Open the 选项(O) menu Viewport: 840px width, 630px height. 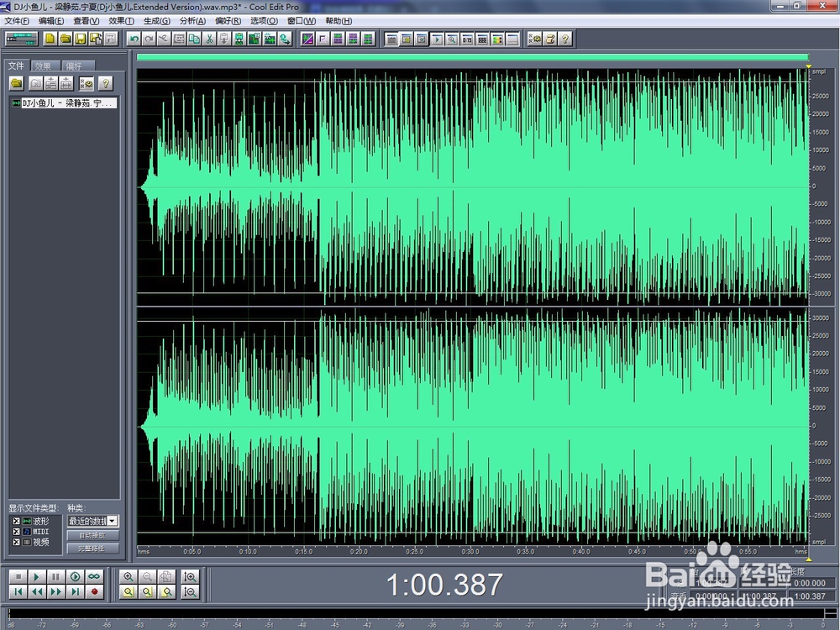click(264, 21)
